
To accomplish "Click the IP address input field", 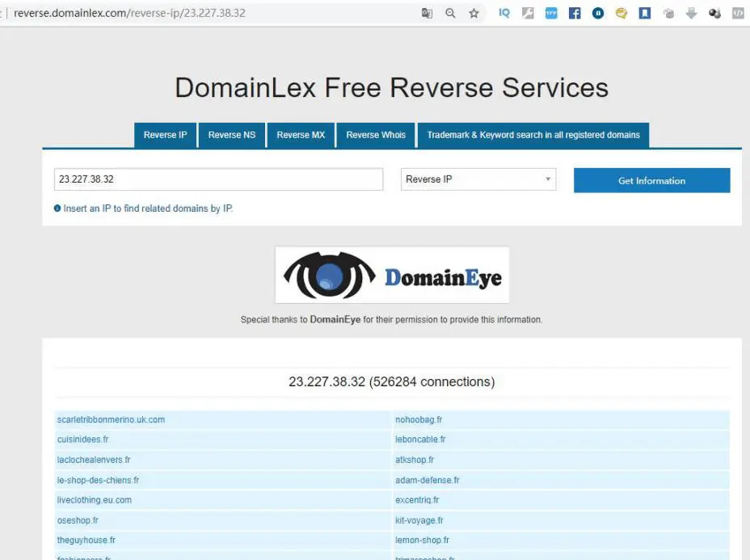I will coord(218,179).
